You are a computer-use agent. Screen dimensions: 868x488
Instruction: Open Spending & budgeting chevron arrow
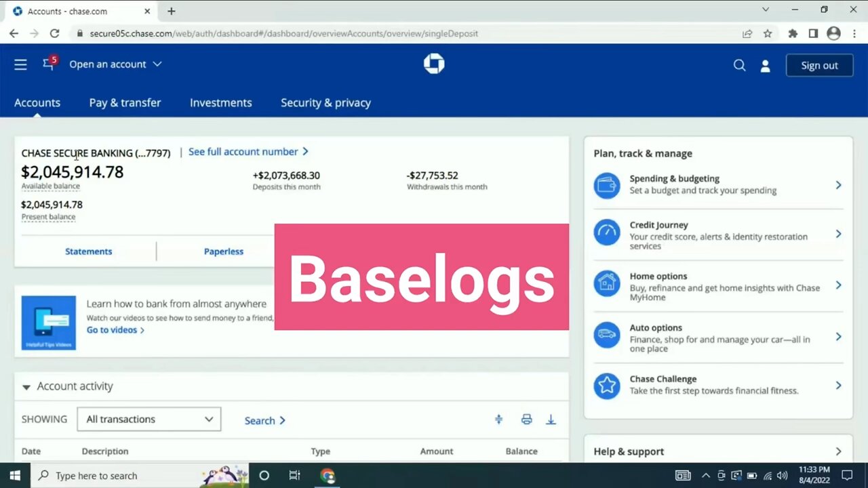[x=838, y=185]
